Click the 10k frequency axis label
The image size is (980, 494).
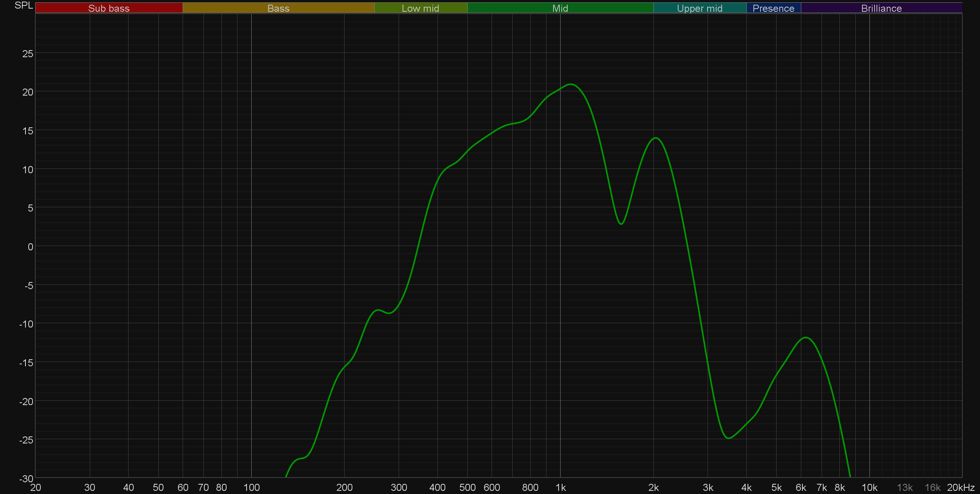coord(869,488)
